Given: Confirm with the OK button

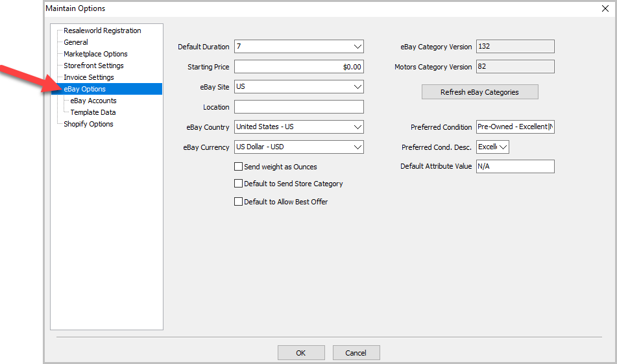Looking at the screenshot, I should 301,352.
